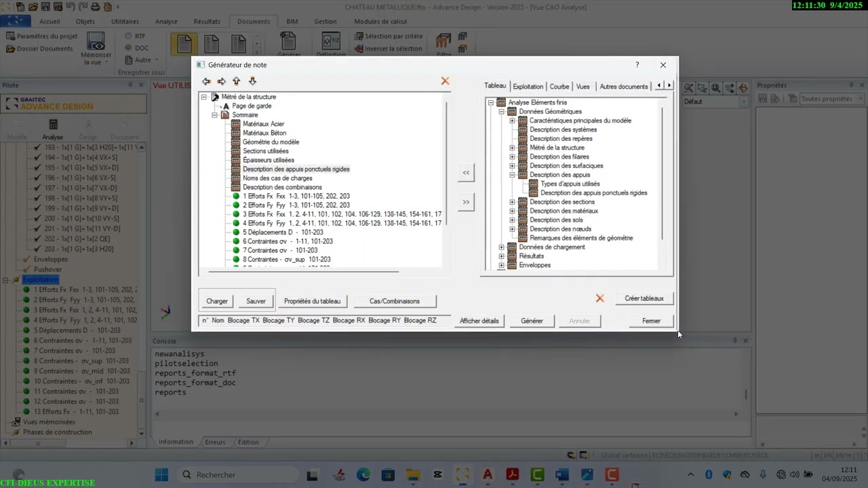Viewport: 868px width, 488px height.
Task: Click the Charger button
Action: click(217, 301)
